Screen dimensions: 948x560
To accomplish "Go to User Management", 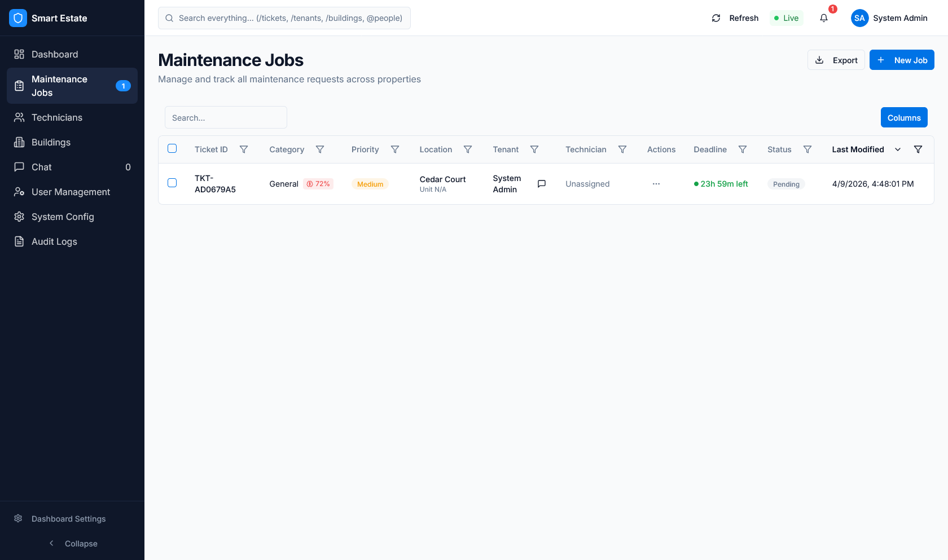I will (71, 192).
